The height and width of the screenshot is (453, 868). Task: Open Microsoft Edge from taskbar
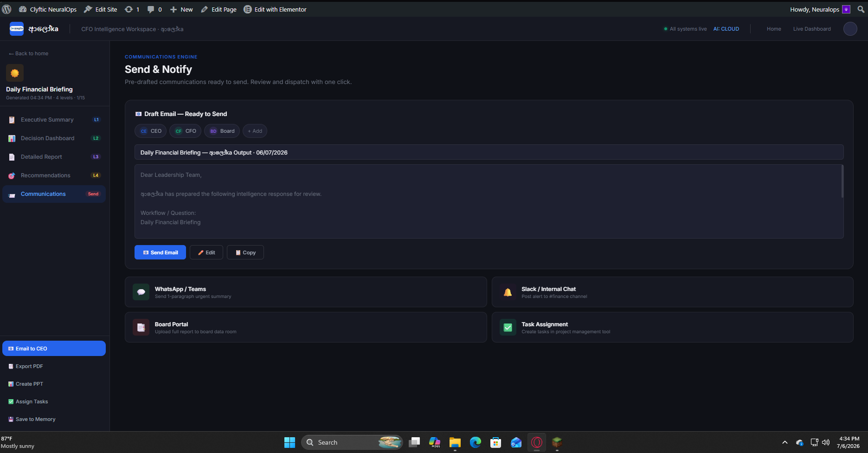point(476,442)
